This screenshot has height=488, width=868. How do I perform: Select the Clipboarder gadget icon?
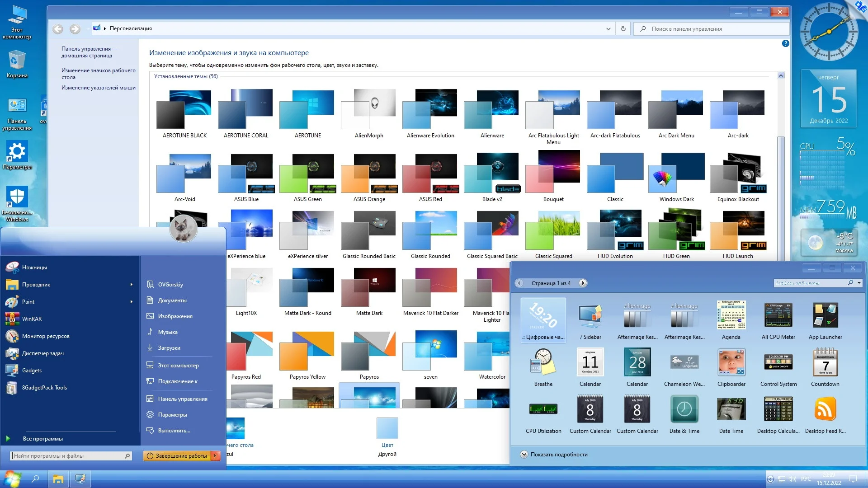point(731,363)
